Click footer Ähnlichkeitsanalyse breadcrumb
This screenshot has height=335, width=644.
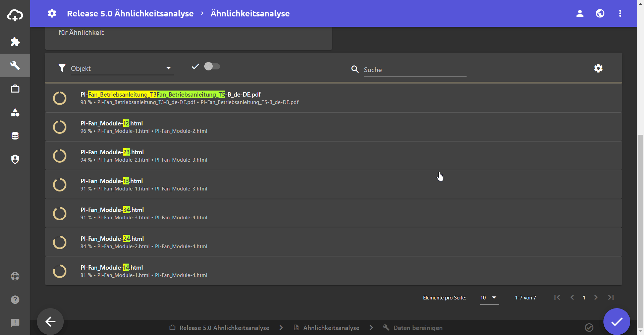tap(326, 328)
